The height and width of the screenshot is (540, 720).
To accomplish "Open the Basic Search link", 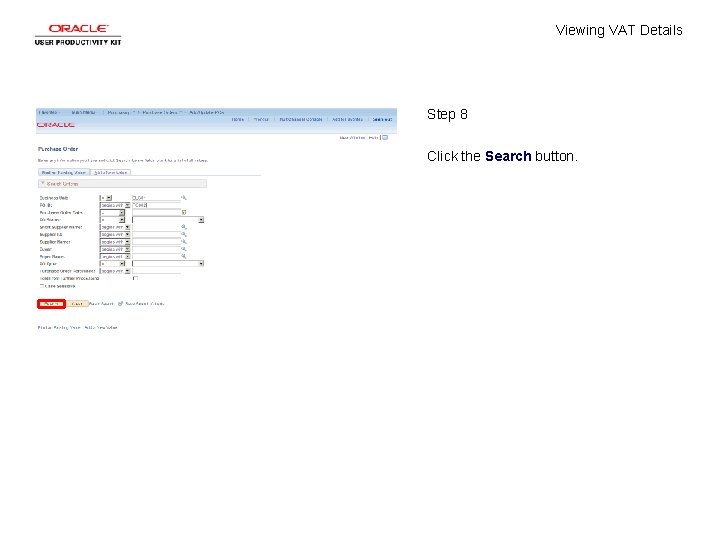I will (x=101, y=304).
